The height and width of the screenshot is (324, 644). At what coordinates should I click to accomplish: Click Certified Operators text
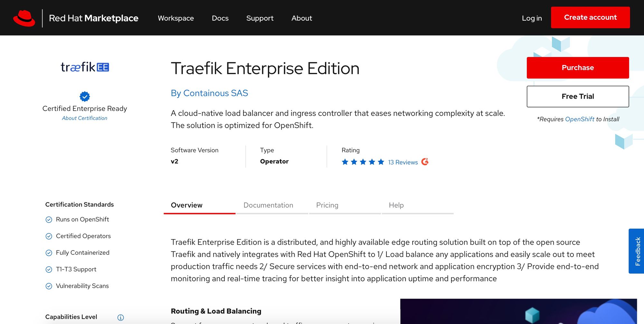pos(83,236)
